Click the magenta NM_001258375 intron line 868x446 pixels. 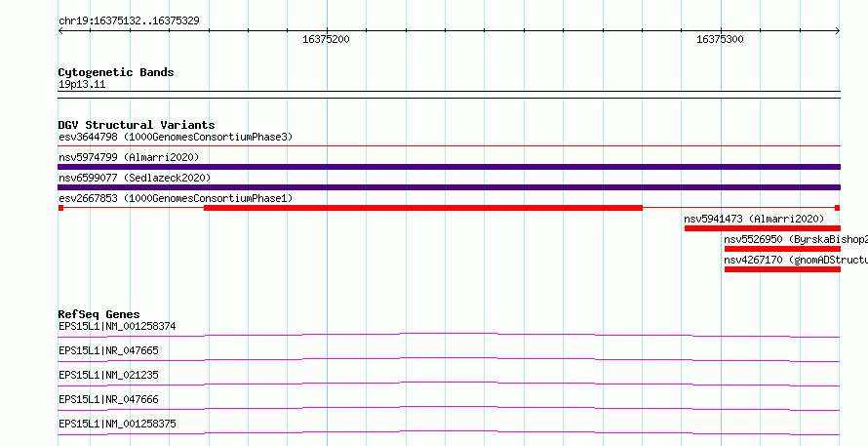(x=449, y=432)
